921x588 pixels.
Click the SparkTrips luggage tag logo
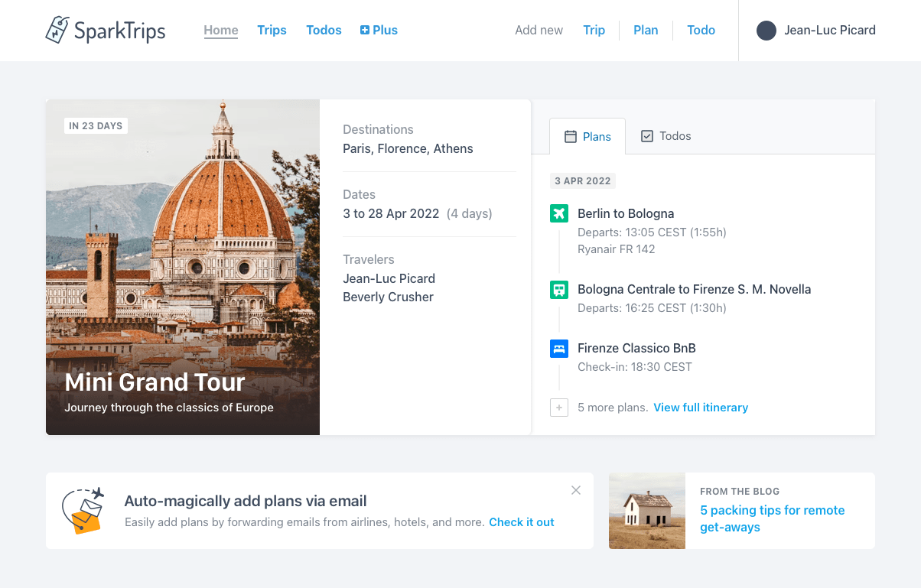(x=58, y=31)
